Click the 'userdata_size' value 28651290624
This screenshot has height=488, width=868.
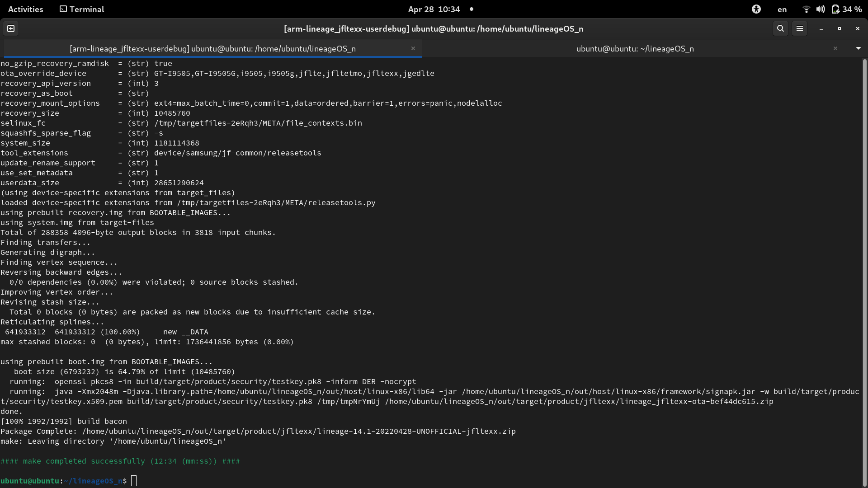pos(179,183)
